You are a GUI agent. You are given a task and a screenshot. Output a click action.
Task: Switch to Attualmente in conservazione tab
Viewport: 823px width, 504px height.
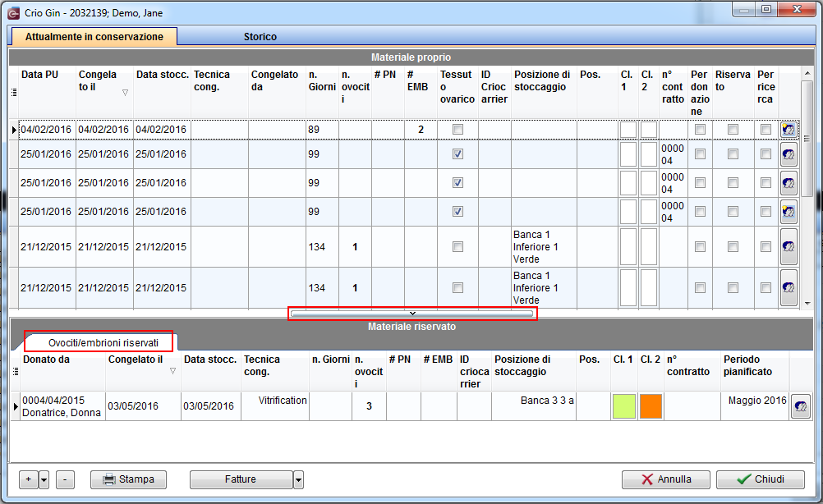pos(94,37)
